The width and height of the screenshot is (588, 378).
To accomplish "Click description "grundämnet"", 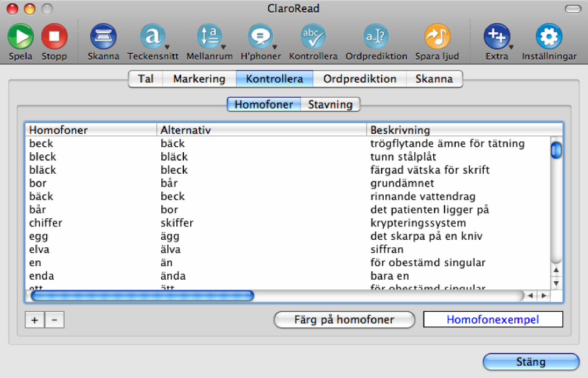I will (x=403, y=183).
